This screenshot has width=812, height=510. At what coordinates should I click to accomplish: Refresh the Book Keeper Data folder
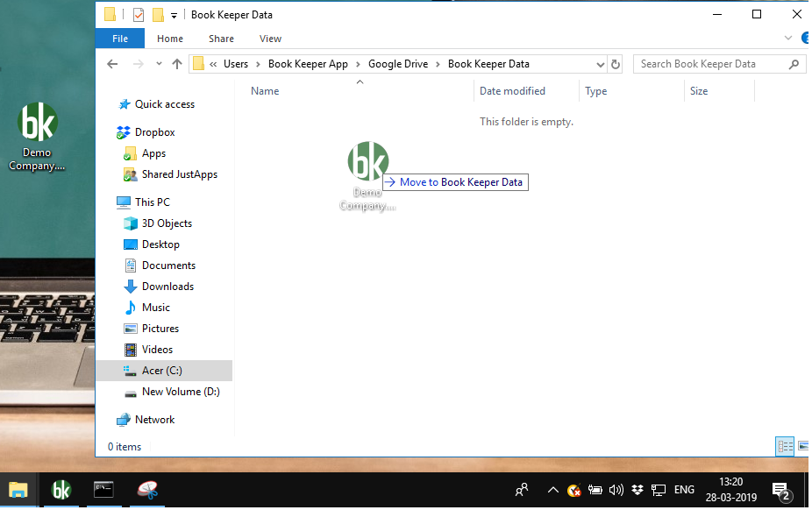coord(616,65)
